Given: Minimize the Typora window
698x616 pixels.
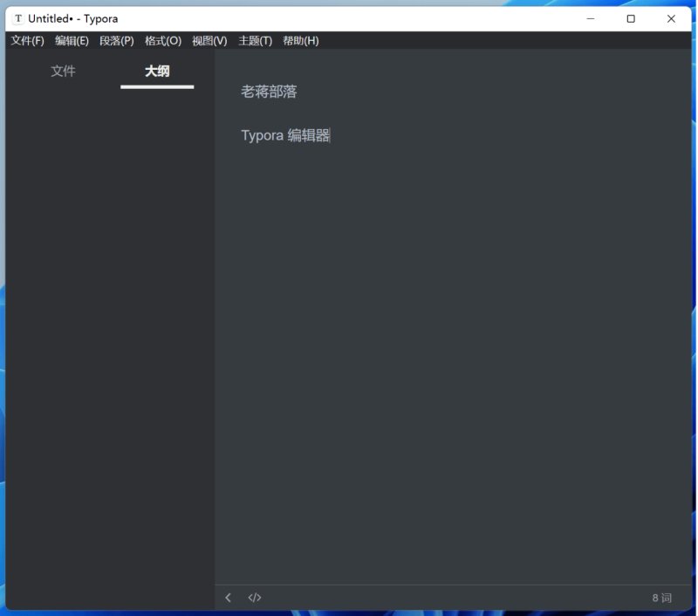Looking at the screenshot, I should [591, 18].
